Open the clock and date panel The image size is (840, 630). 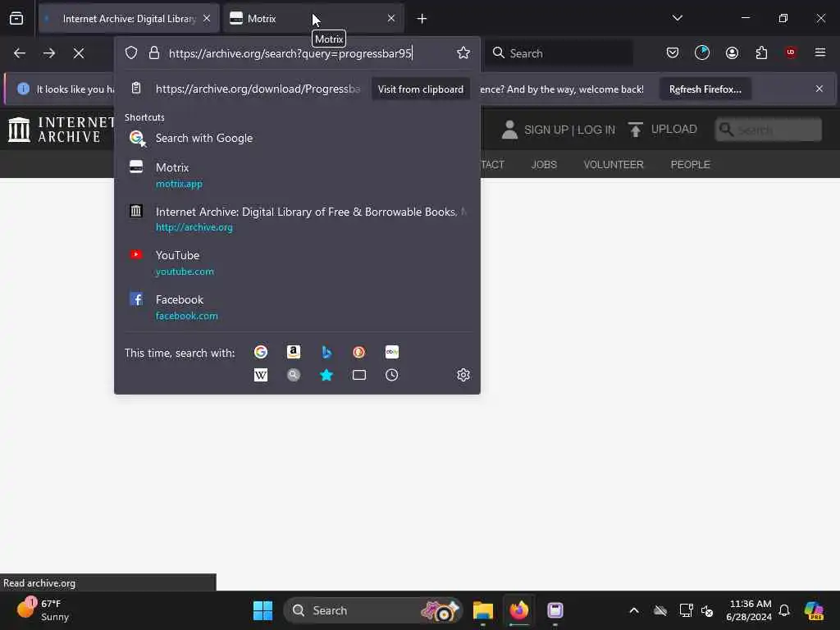[750, 610]
